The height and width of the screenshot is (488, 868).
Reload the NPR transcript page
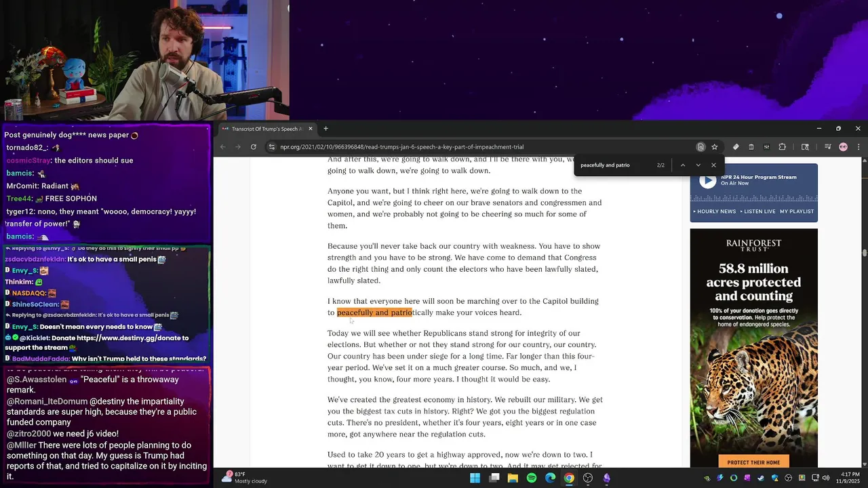(254, 146)
